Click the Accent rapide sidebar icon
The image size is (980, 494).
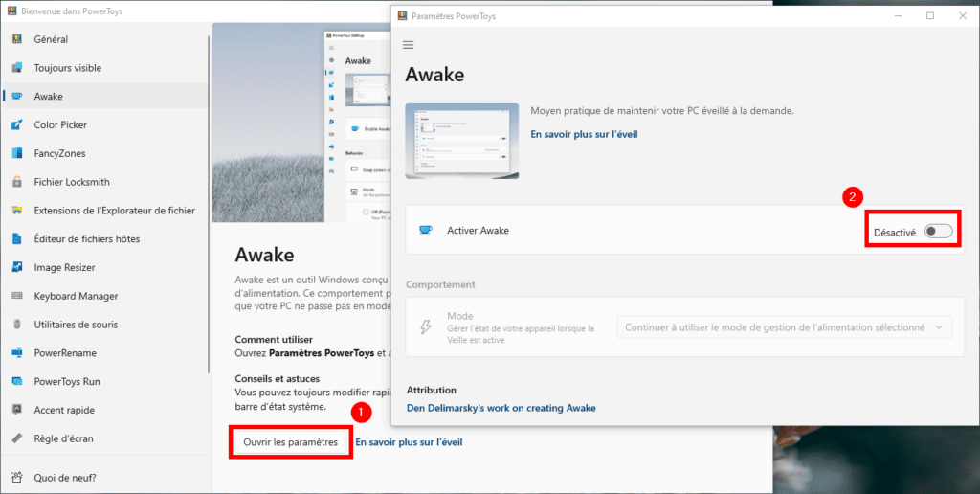tap(17, 410)
